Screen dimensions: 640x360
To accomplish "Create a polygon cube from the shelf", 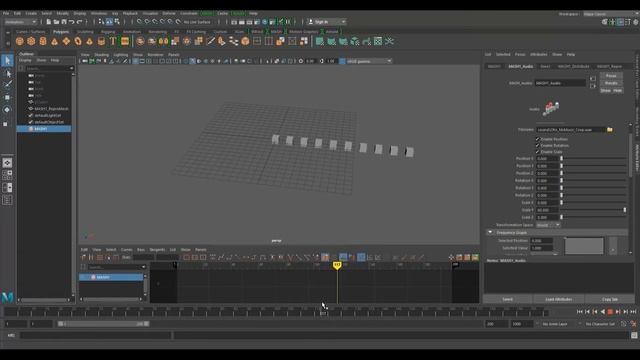I will [x=31, y=41].
